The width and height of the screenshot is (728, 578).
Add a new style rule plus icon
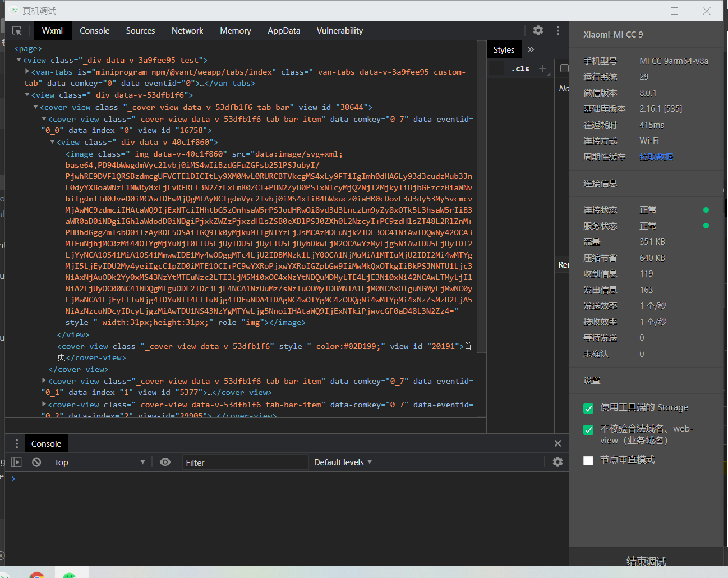pyautogui.click(x=542, y=68)
